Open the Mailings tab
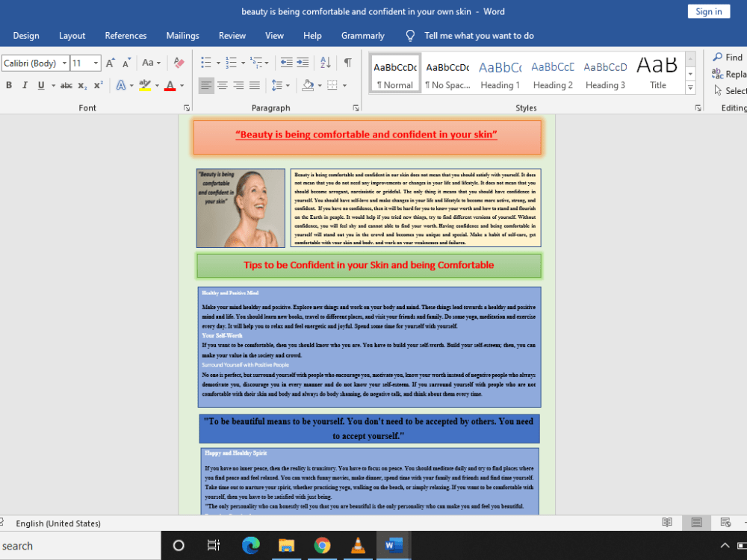This screenshot has width=747, height=560. pyautogui.click(x=182, y=36)
